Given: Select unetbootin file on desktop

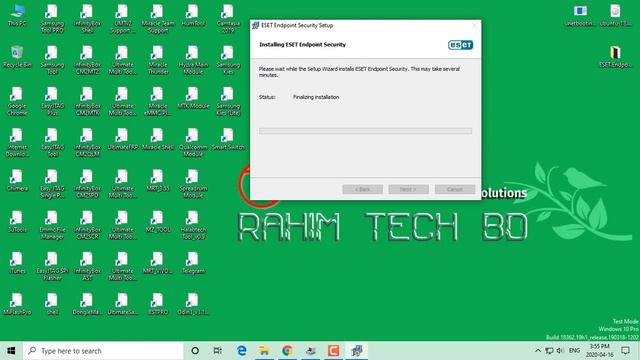Looking at the screenshot, I should (x=580, y=16).
